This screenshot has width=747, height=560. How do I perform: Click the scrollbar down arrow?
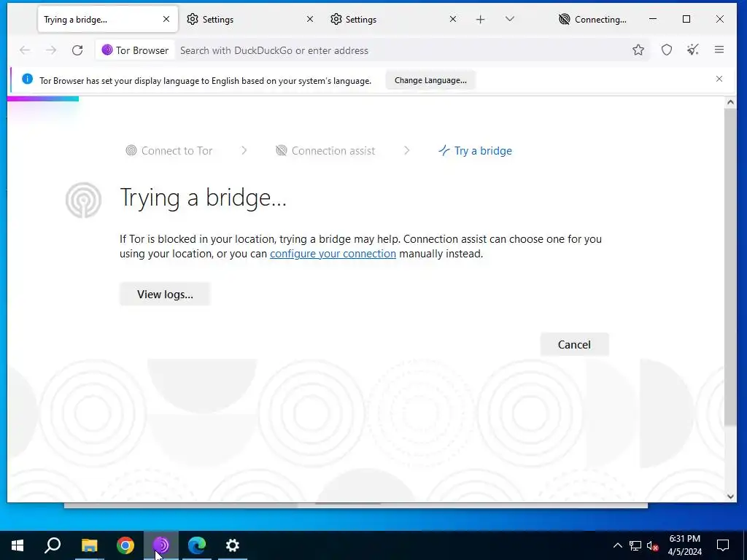[729, 496]
